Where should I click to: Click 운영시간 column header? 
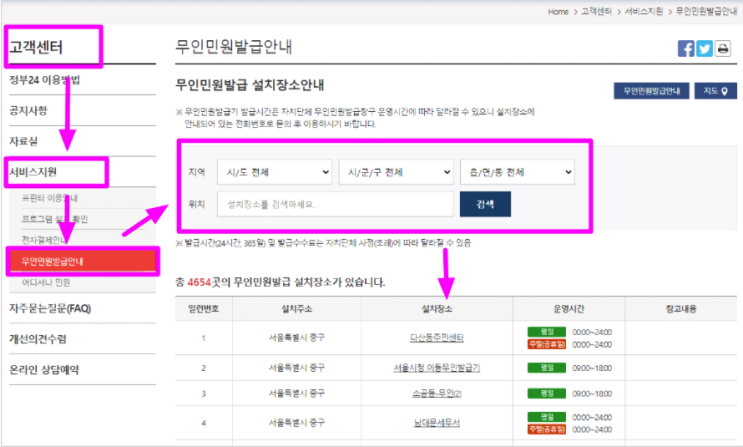[x=569, y=309]
